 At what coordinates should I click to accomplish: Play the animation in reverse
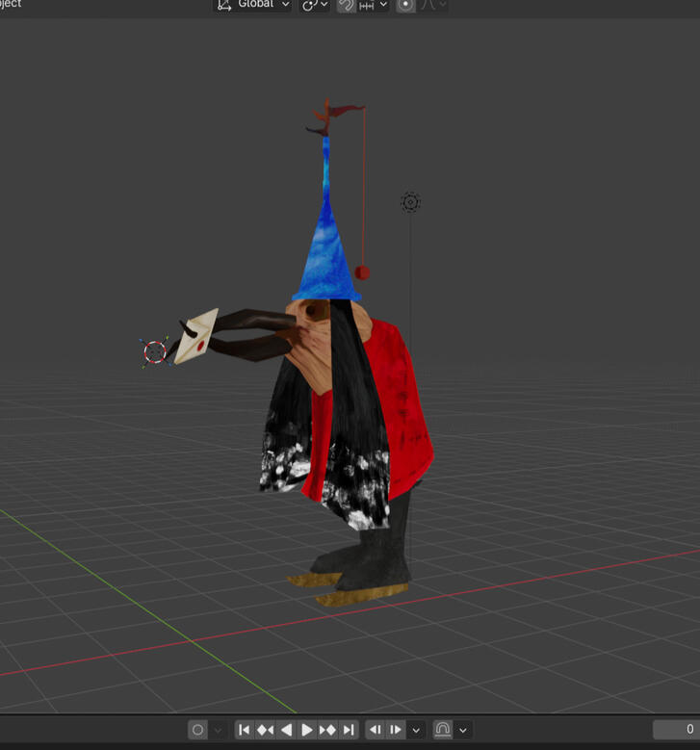286,730
